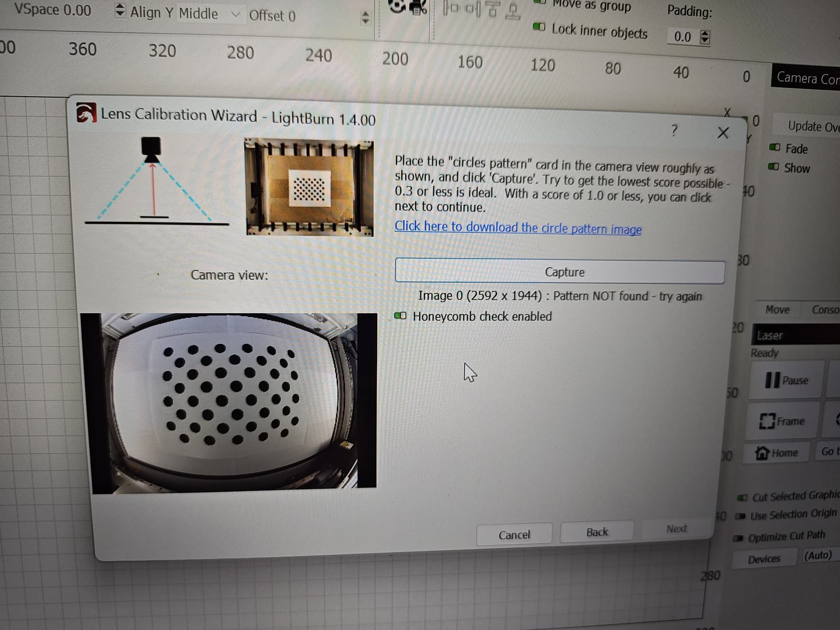Click the align left edges icon

point(451,7)
